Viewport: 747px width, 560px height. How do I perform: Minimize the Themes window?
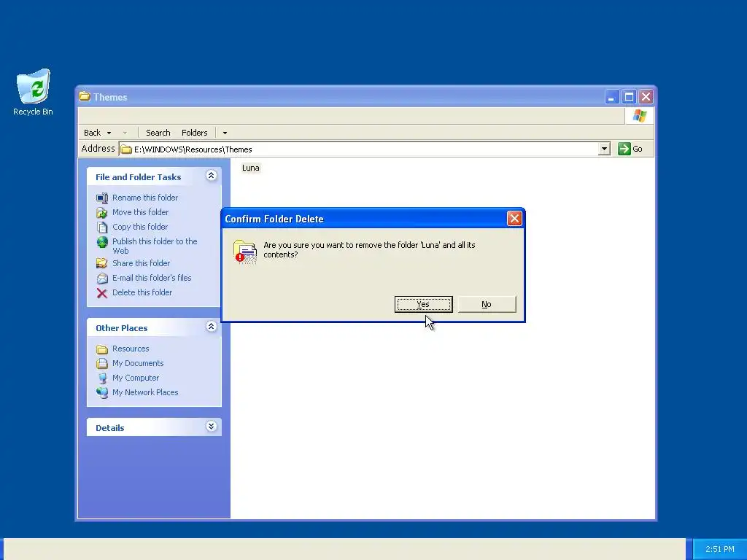pyautogui.click(x=612, y=97)
